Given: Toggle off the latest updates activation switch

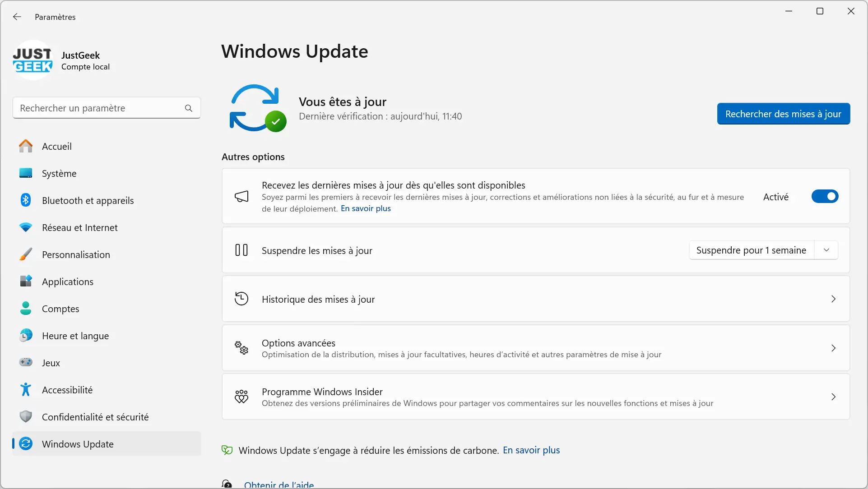Looking at the screenshot, I should (825, 197).
